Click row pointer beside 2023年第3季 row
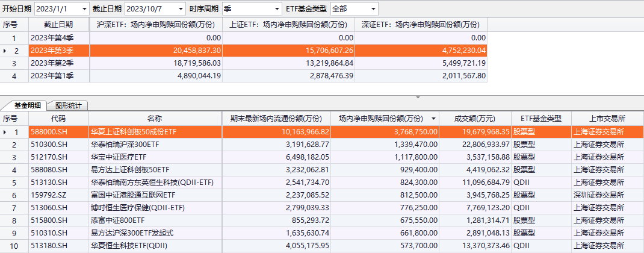 click(6, 51)
